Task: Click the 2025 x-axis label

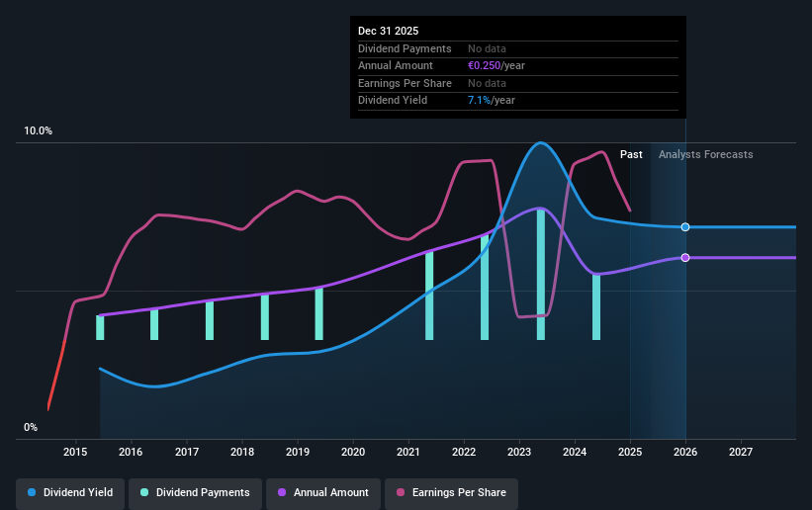Action: pos(630,452)
